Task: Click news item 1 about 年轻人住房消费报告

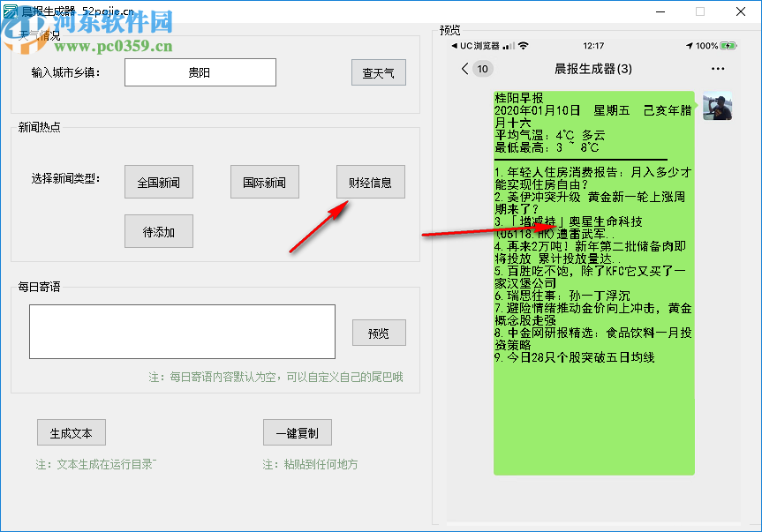Action: [592, 178]
